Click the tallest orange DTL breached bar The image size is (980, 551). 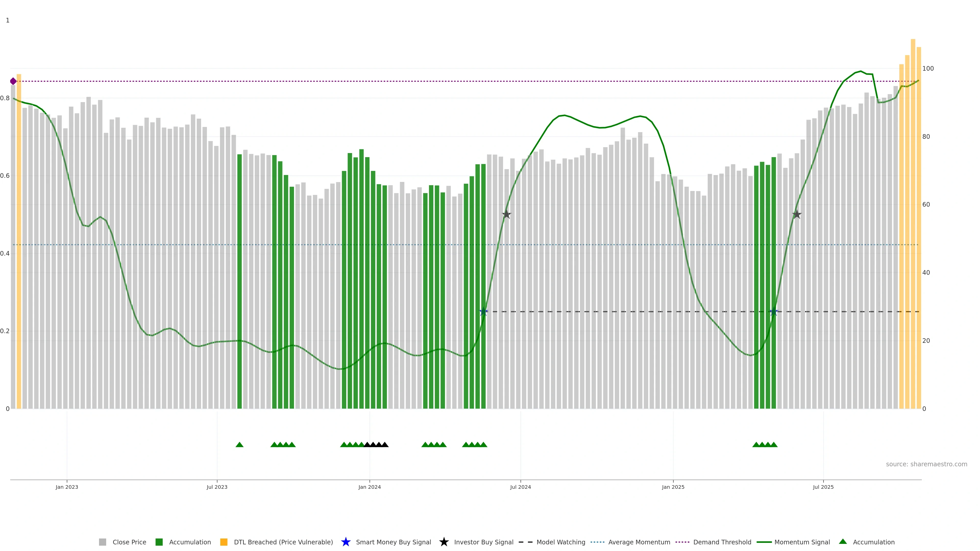tap(913, 190)
